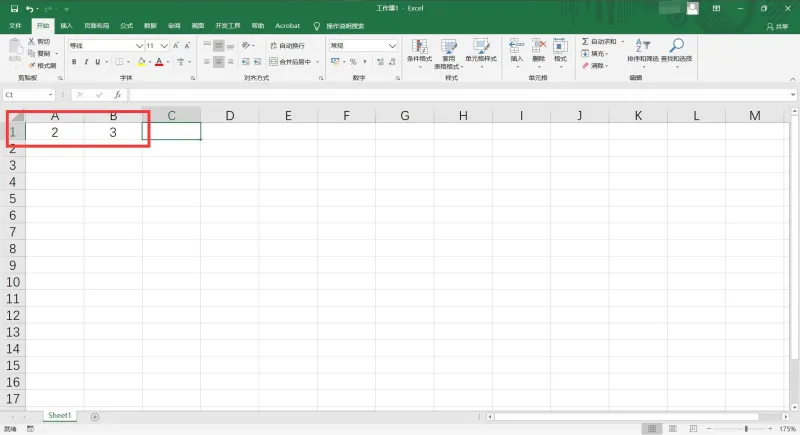The image size is (800, 435).
Task: Toggle italic formatting
Action: coord(86,62)
